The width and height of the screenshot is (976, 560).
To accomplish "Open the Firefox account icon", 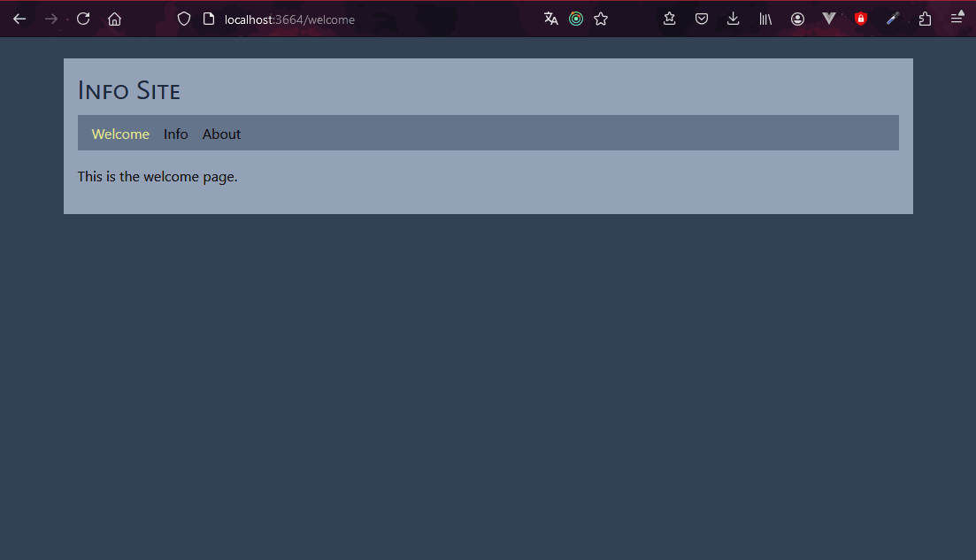I will 797,19.
